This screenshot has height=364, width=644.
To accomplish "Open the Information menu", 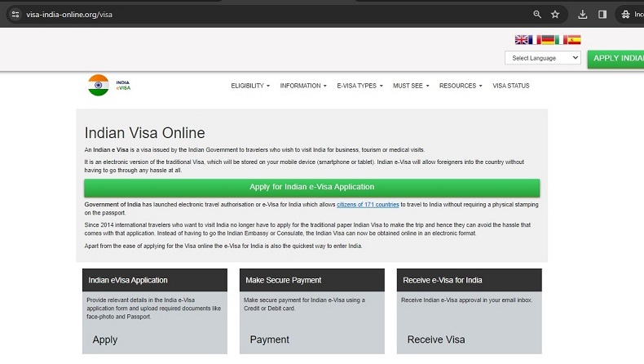I will tap(302, 86).
